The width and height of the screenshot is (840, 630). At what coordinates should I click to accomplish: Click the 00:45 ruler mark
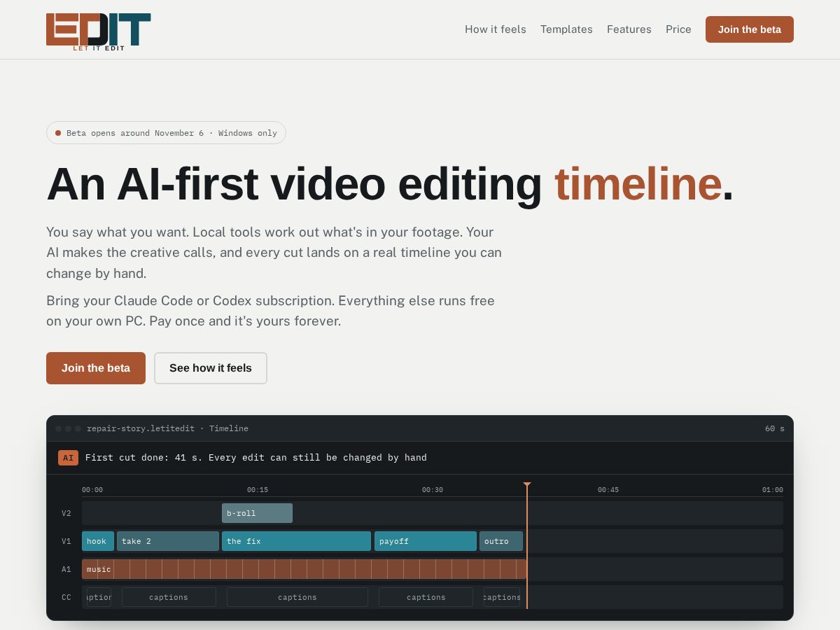(x=608, y=490)
